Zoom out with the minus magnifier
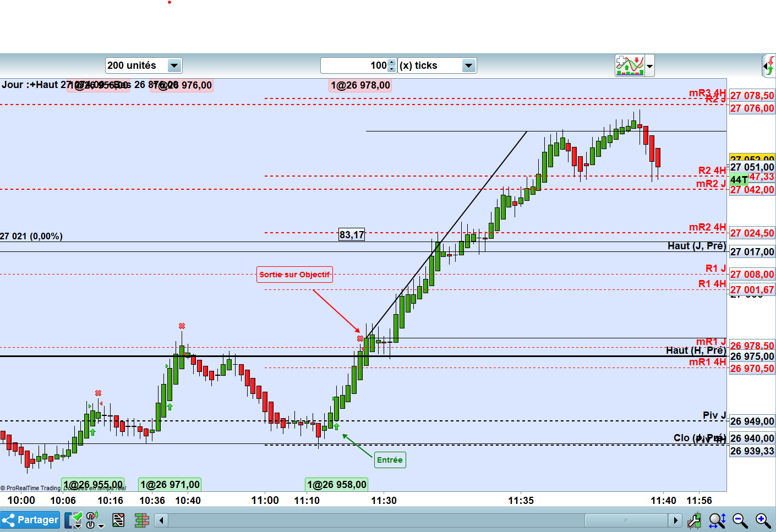Screen dimensions: 776x532 [740, 520]
